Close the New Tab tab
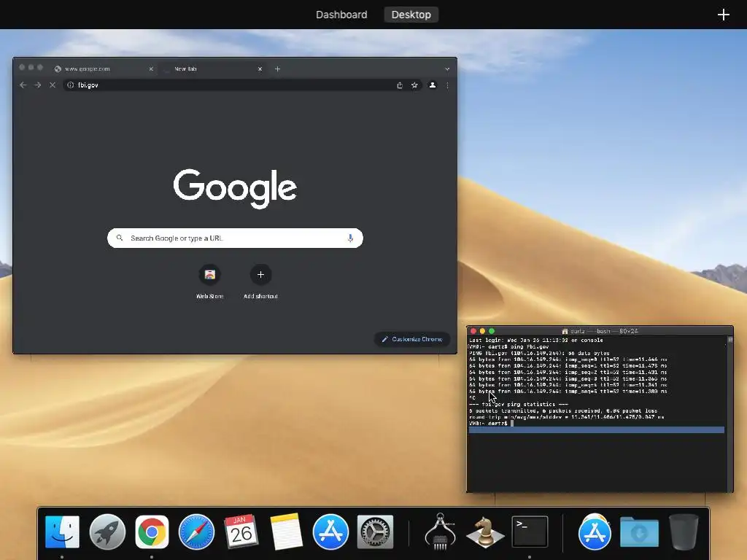 (x=260, y=69)
